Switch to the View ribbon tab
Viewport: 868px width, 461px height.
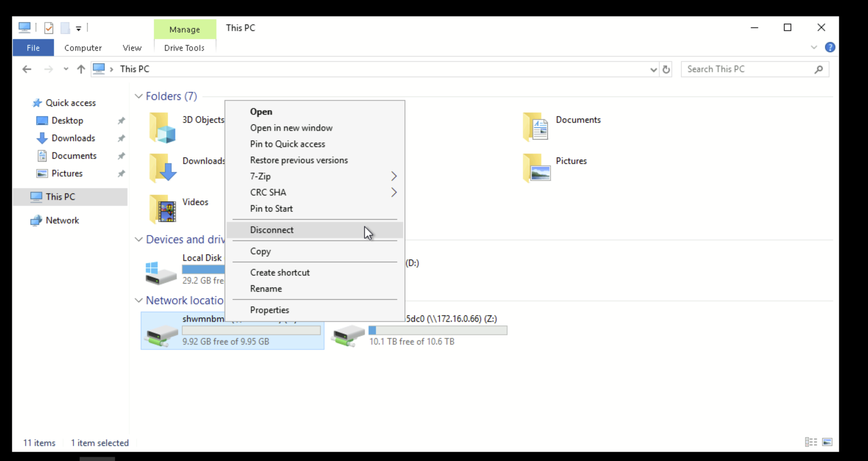132,48
